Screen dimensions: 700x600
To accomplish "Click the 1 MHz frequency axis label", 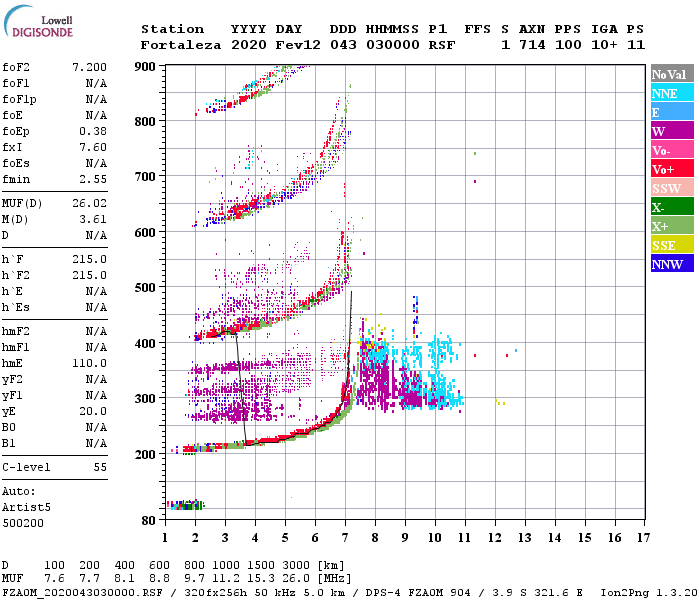I will 165,538.
